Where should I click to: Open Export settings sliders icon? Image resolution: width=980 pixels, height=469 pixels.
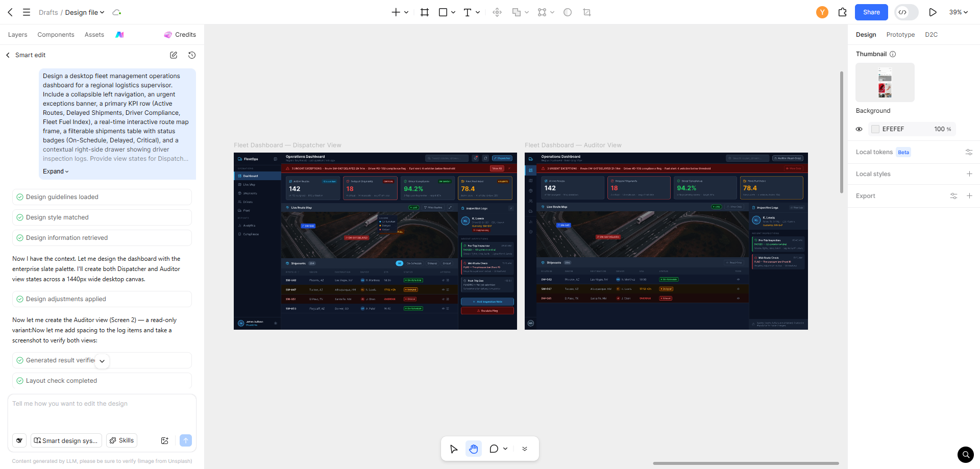tap(953, 196)
